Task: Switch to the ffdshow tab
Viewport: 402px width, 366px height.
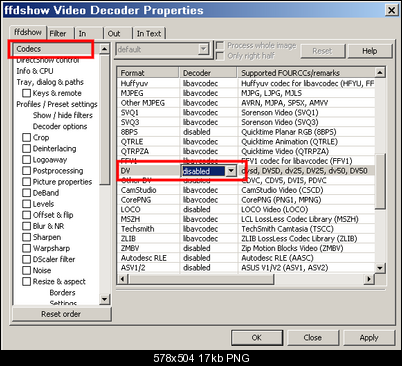Action: tap(28, 32)
